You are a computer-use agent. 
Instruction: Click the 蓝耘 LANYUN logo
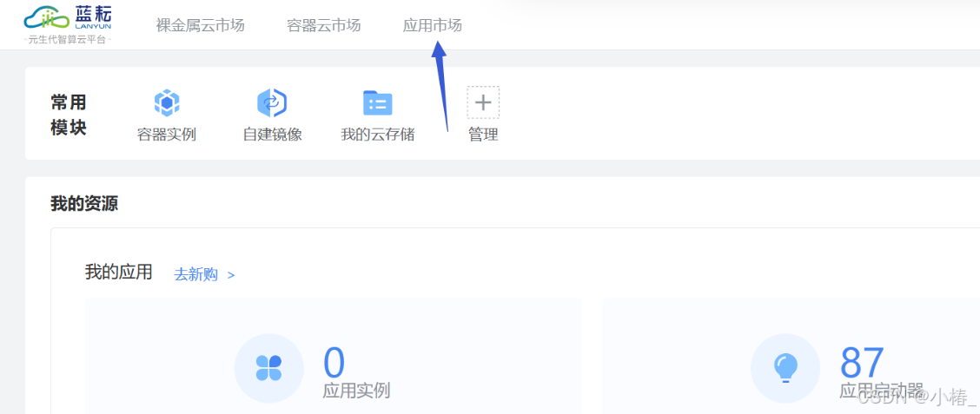pyautogui.click(x=68, y=18)
